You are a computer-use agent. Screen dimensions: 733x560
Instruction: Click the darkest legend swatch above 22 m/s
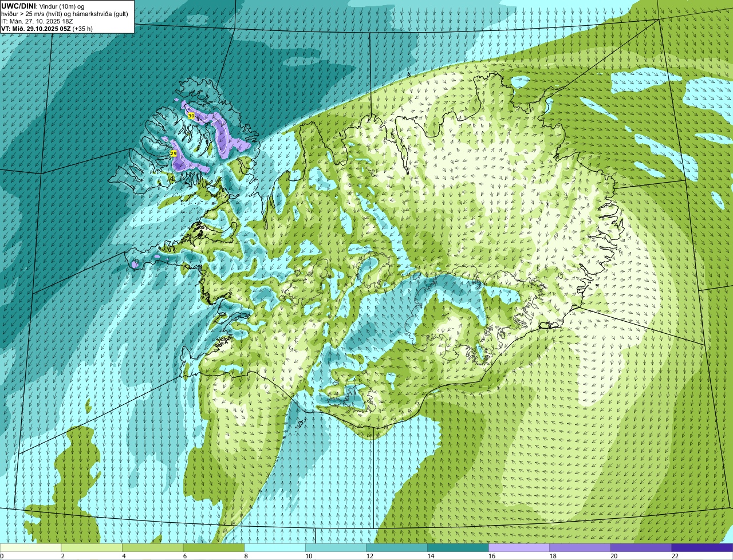703,547
